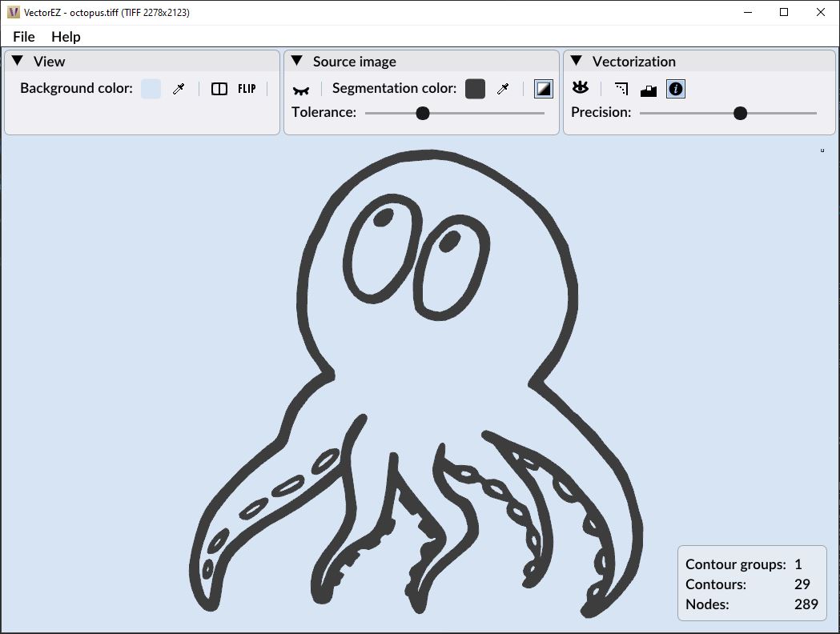Viewport: 840px width, 634px height.
Task: Click the 'Nodes:' statistics label
Action: [707, 604]
